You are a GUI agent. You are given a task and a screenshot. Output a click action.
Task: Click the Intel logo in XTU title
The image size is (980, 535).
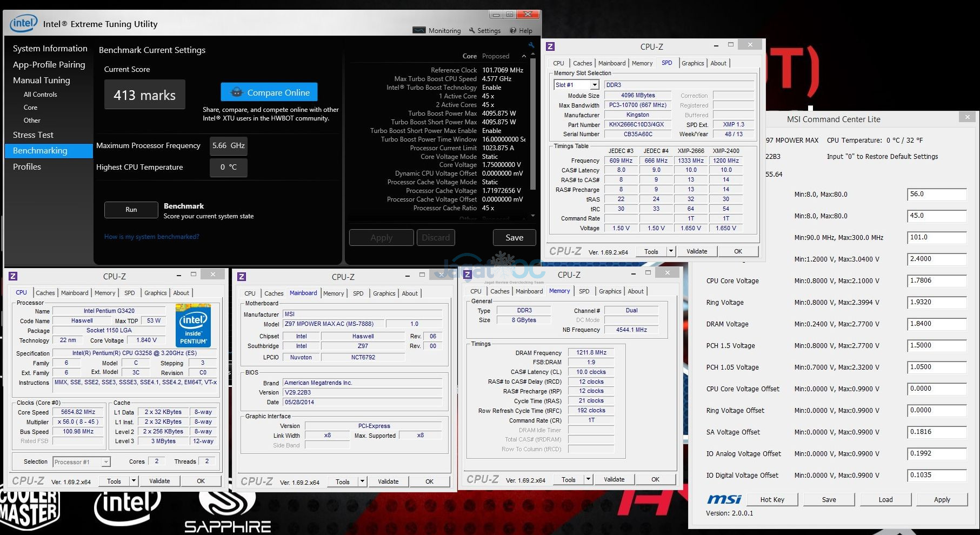click(24, 23)
